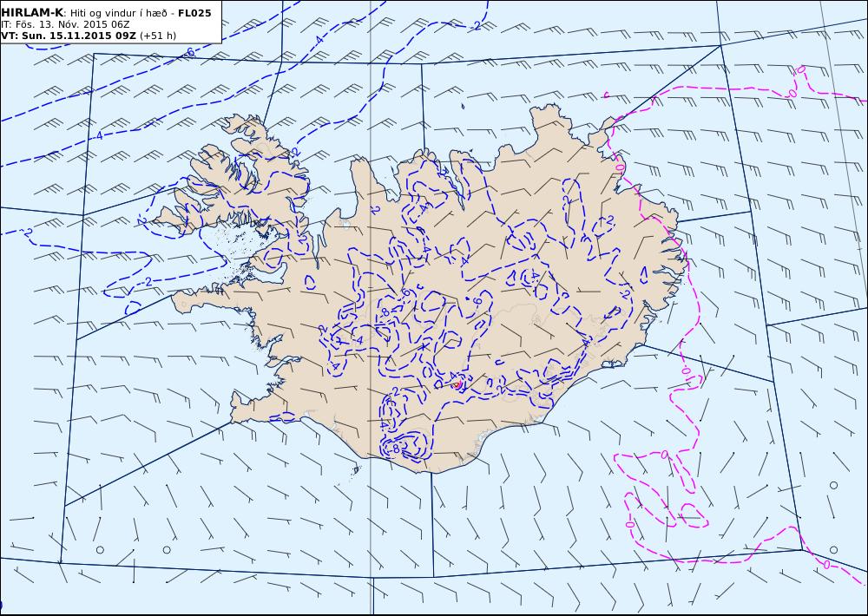The width and height of the screenshot is (868, 616).
Task: Click the '-6' contour label over the sea
Action: (x=189, y=53)
